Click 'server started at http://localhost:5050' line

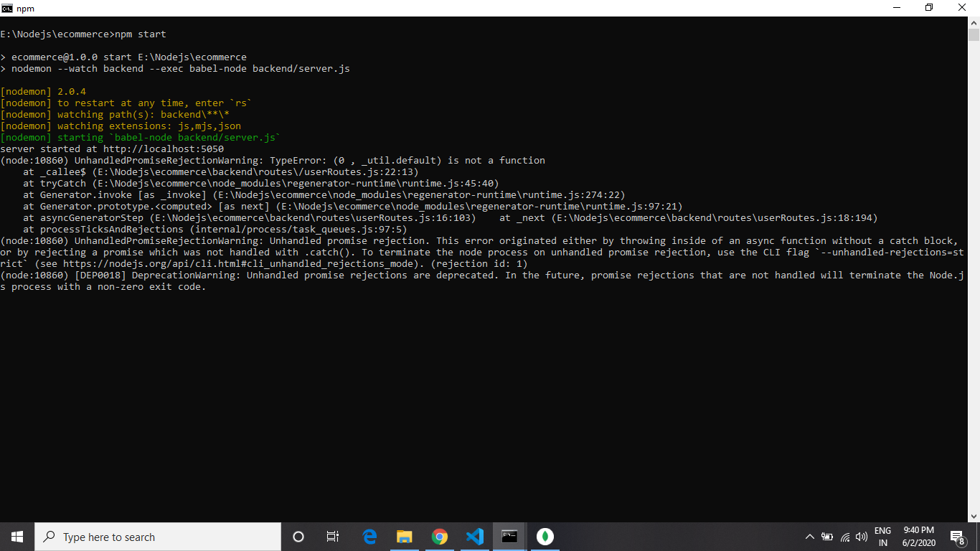[x=112, y=149]
